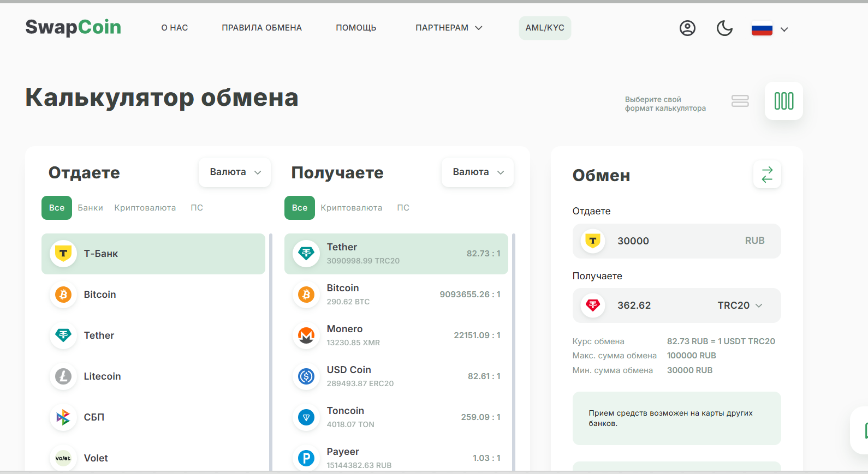Open ПРАВИЛА ОБМЕНА menu item
The width and height of the screenshot is (868, 474).
[261, 28]
